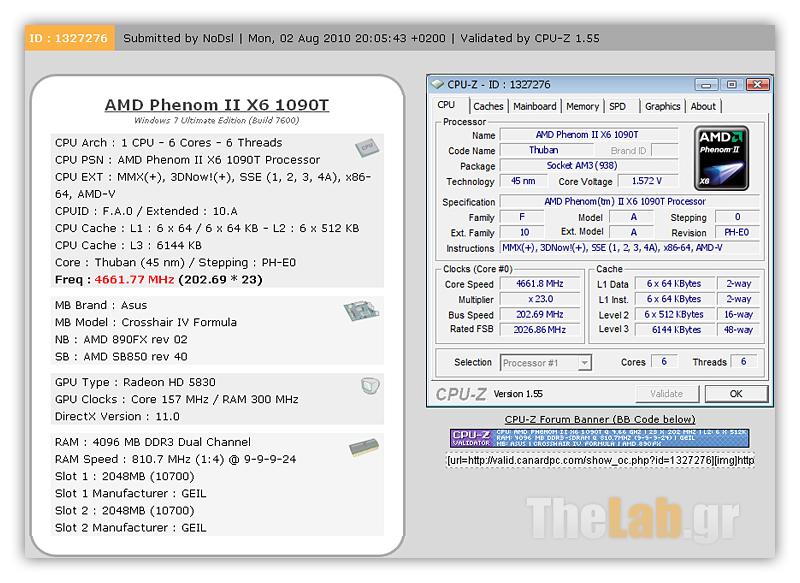800x583 pixels.
Task: Click the CPU chip icon beside CPU Arch
Action: pos(367,147)
